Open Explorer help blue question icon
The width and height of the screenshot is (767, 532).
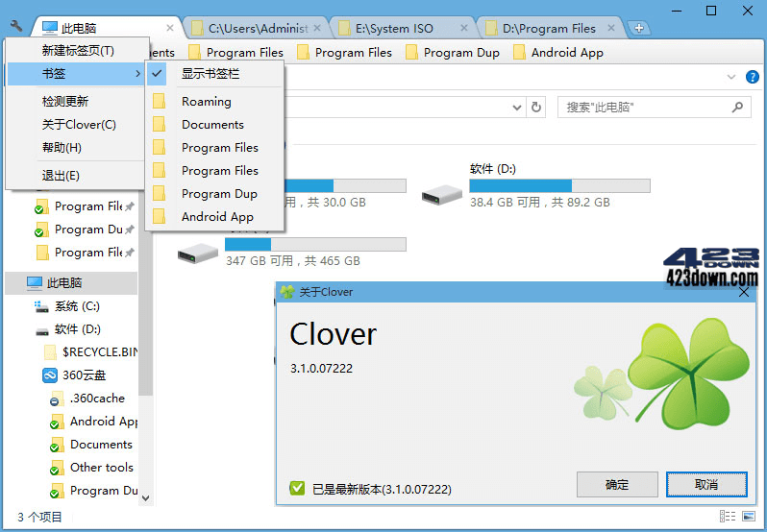tap(752, 77)
